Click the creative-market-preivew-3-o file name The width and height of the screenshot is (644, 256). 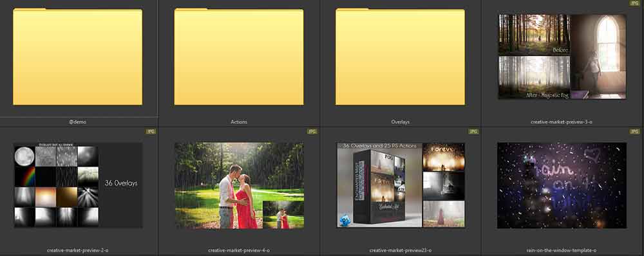click(562, 122)
